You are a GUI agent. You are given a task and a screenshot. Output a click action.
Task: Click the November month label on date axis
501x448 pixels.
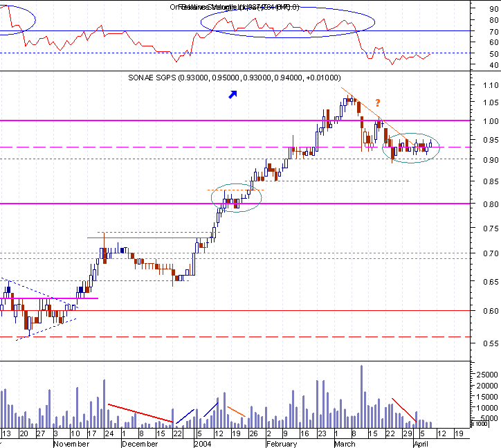[71, 444]
